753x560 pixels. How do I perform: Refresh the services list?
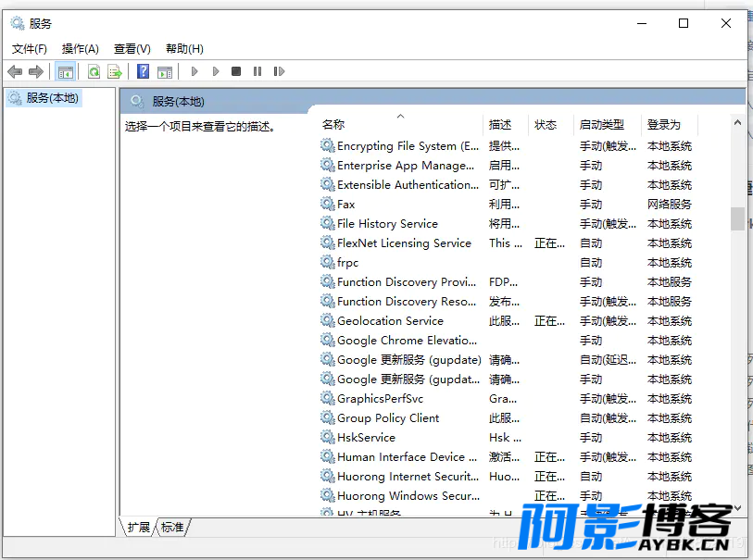(x=94, y=71)
